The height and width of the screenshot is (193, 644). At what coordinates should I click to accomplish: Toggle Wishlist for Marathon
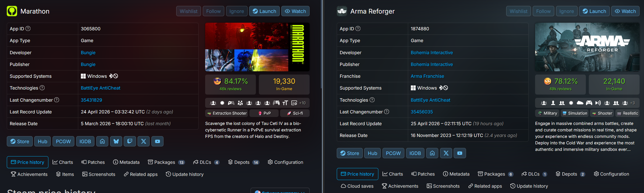pos(189,11)
